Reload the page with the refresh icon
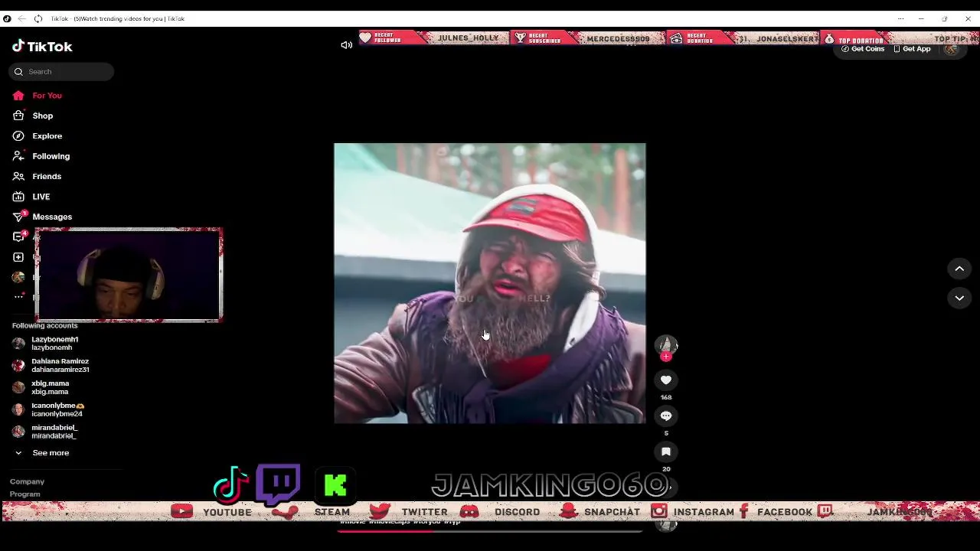Screen dimensions: 980x551 [x=38, y=18]
